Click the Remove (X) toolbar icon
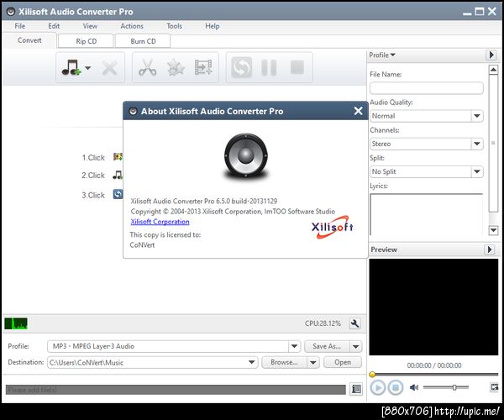The width and height of the screenshot is (504, 420). pos(109,68)
